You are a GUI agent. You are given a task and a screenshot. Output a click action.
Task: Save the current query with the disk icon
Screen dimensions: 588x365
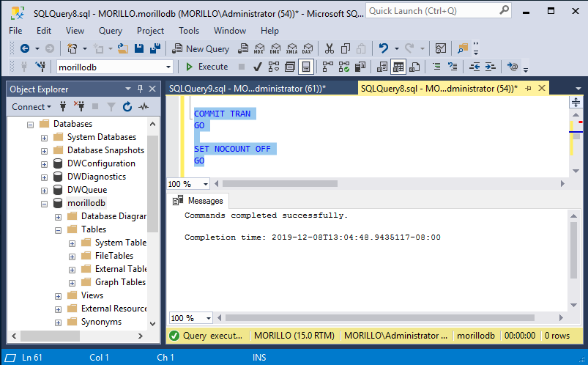(x=139, y=48)
